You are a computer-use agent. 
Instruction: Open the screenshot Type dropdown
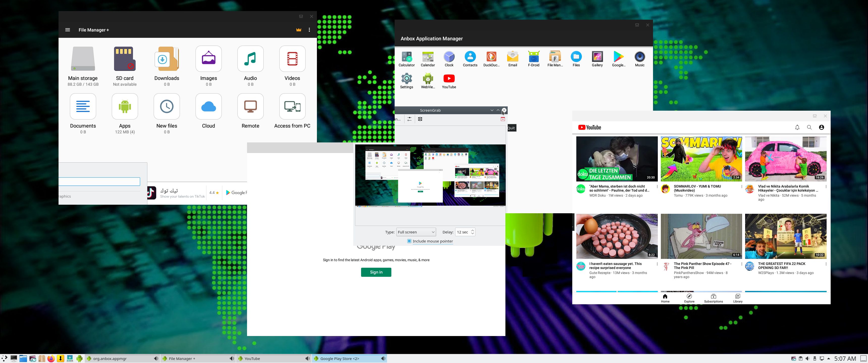point(416,232)
